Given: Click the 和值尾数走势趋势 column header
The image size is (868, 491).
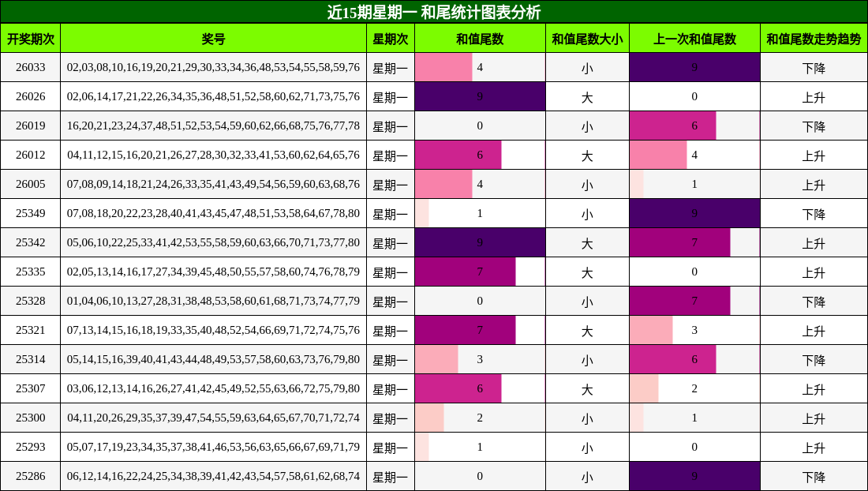Looking at the screenshot, I should pyautogui.click(x=814, y=39).
